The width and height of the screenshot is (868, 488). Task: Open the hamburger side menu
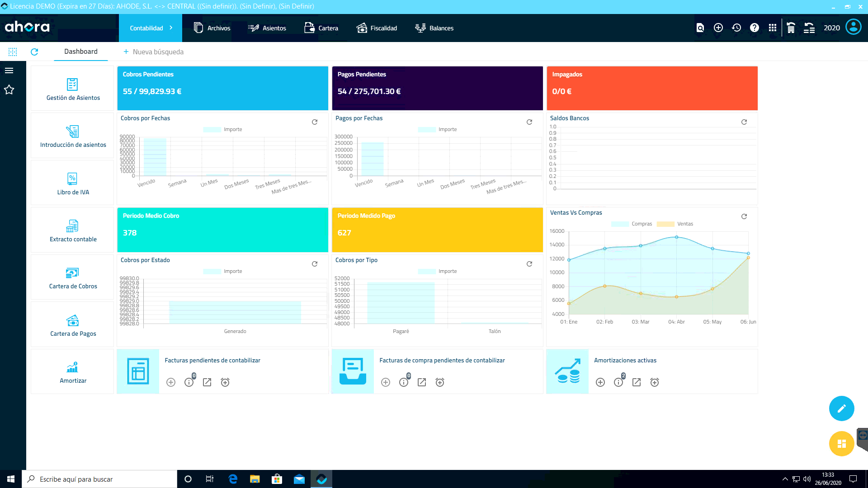click(x=9, y=70)
